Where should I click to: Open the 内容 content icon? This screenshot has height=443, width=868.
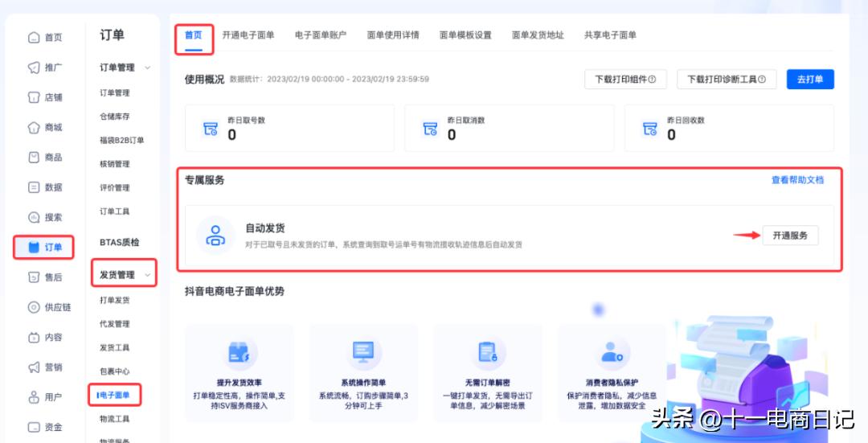point(34,337)
